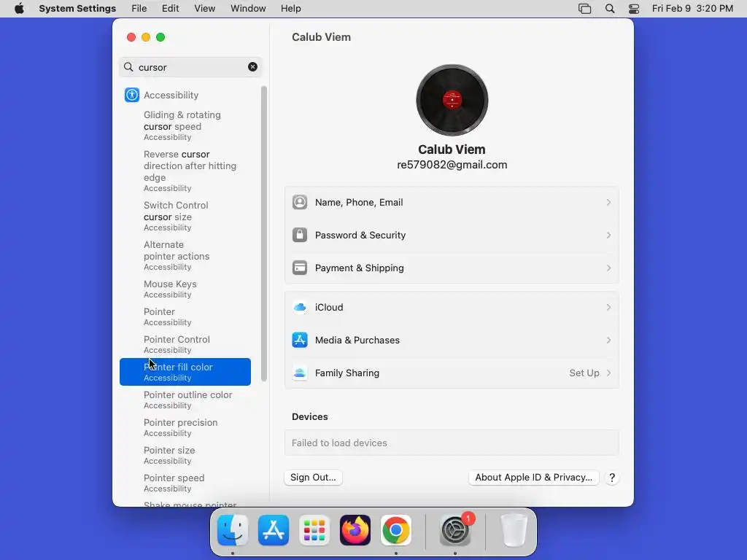
Task: Open Launchpad from the Dock
Action: coord(314,530)
